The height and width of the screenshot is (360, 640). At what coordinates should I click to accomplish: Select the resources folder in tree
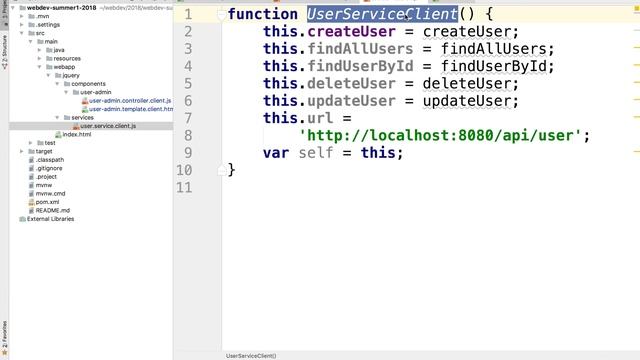coord(67,58)
